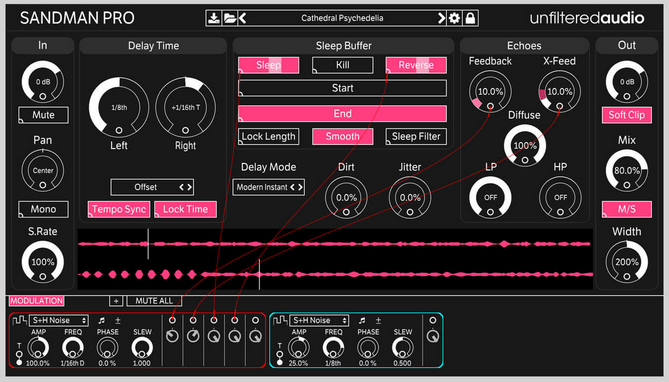
Task: Click the Mix knob showing 80.0%
Action: tap(627, 171)
